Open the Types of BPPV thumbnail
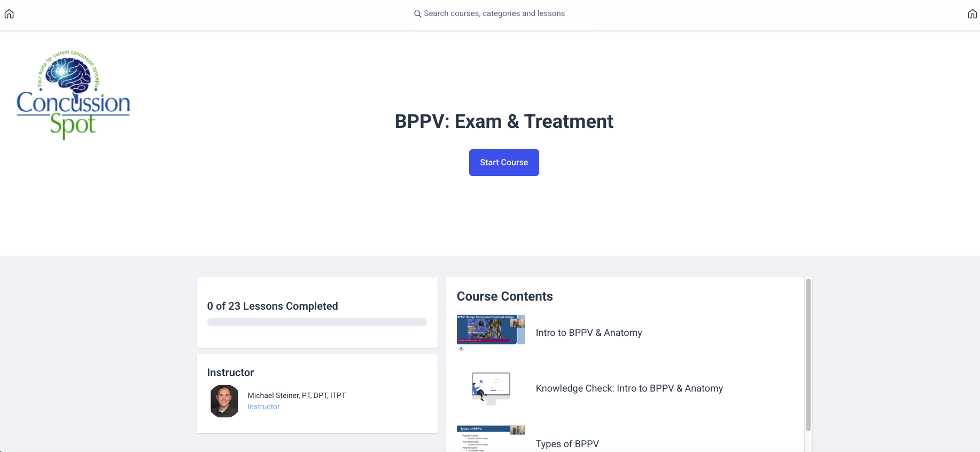Viewport: 980px width, 452px height. click(491, 439)
